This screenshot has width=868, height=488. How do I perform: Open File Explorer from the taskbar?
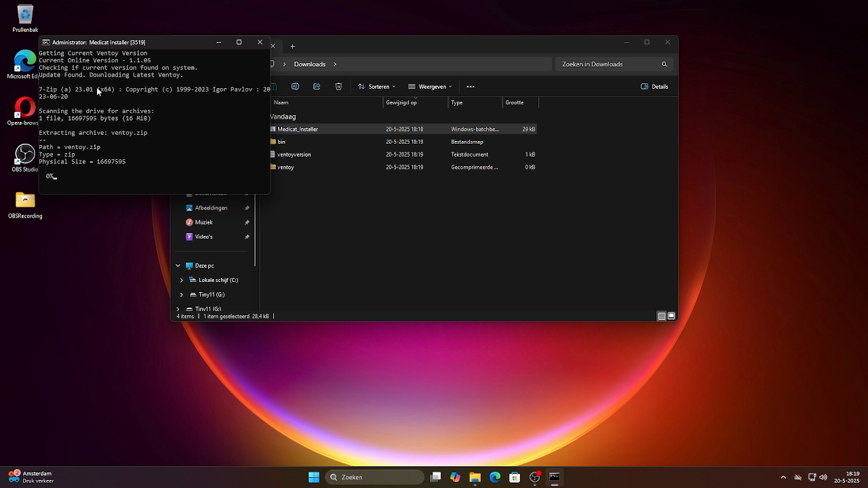[x=475, y=477]
